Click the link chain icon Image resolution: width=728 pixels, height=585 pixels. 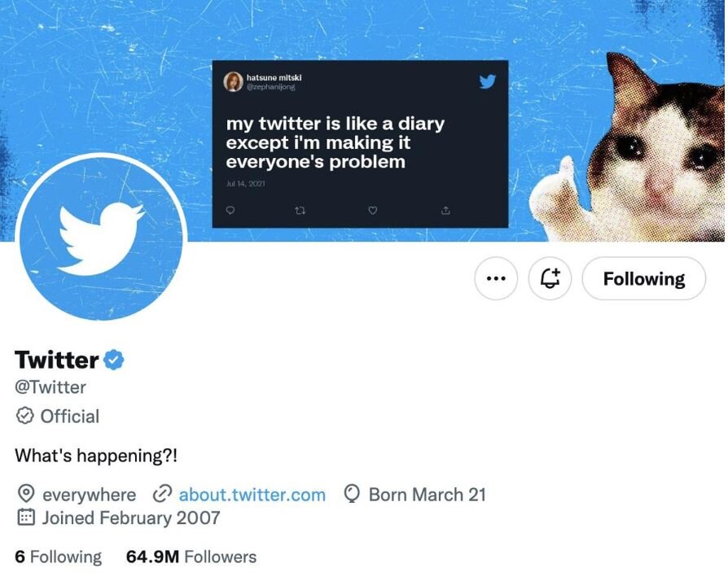(162, 495)
